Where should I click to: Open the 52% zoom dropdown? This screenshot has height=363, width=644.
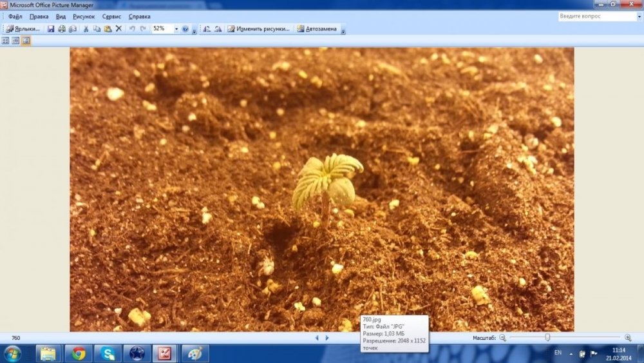(x=176, y=29)
